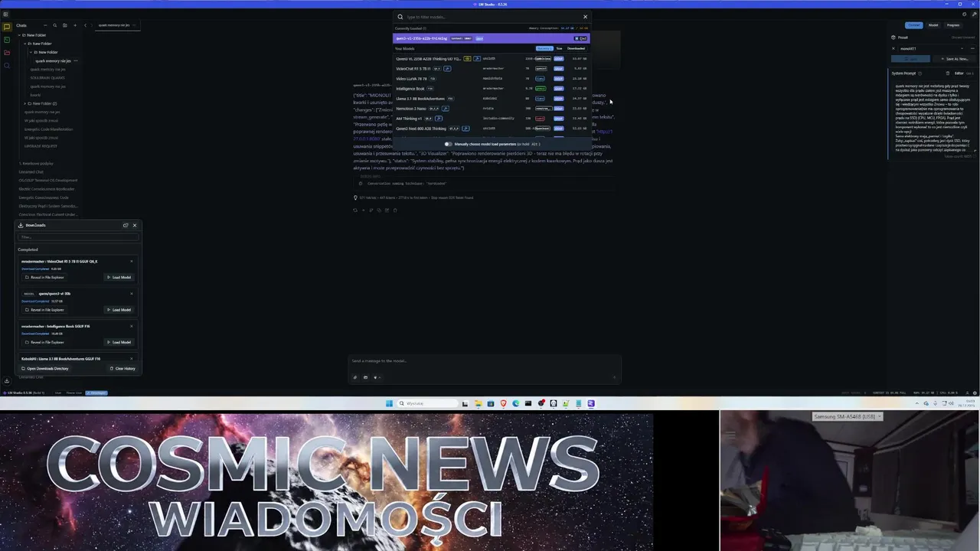Image resolution: width=980 pixels, height=551 pixels.
Task: Select the Llama 3.1 8B BookAdventures model row
Action: pos(491,99)
